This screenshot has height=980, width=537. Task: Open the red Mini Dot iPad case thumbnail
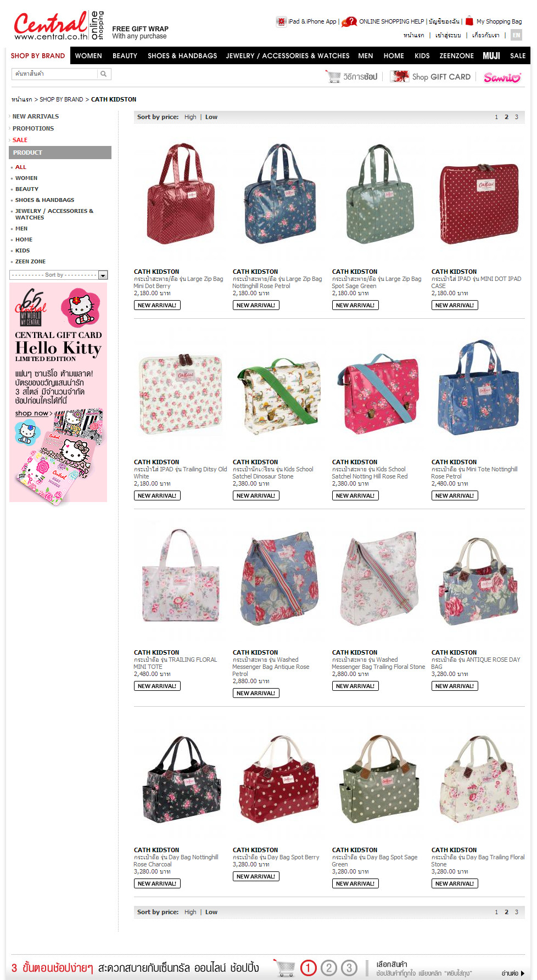[x=479, y=202]
